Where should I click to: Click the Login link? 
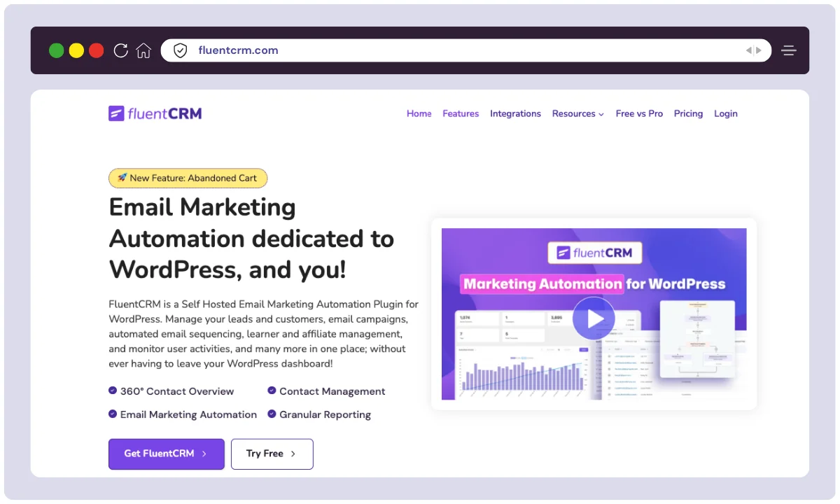click(726, 113)
